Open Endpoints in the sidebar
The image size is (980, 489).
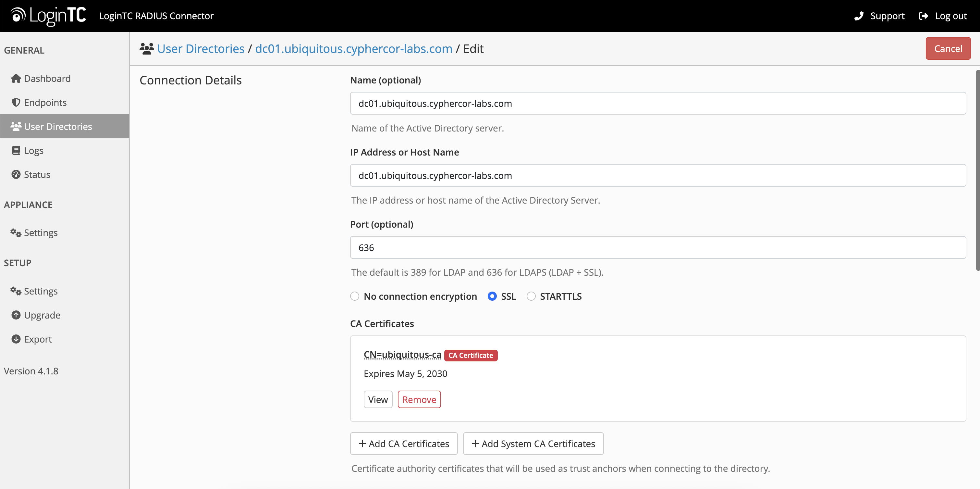coord(65,102)
